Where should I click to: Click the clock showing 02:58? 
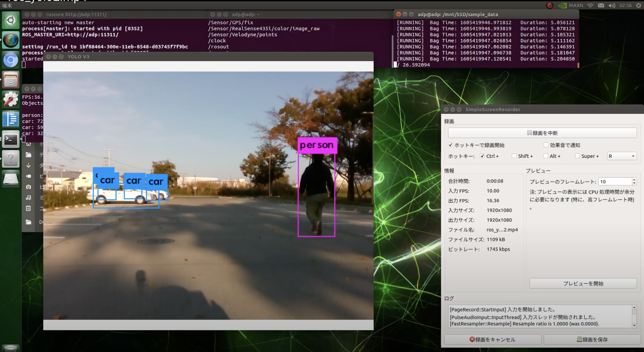pyautogui.click(x=625, y=6)
